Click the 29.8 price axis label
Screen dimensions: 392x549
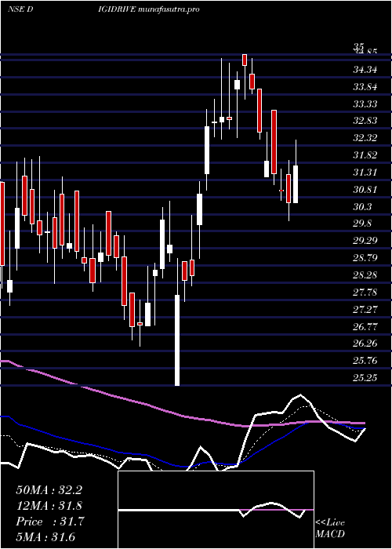point(362,224)
